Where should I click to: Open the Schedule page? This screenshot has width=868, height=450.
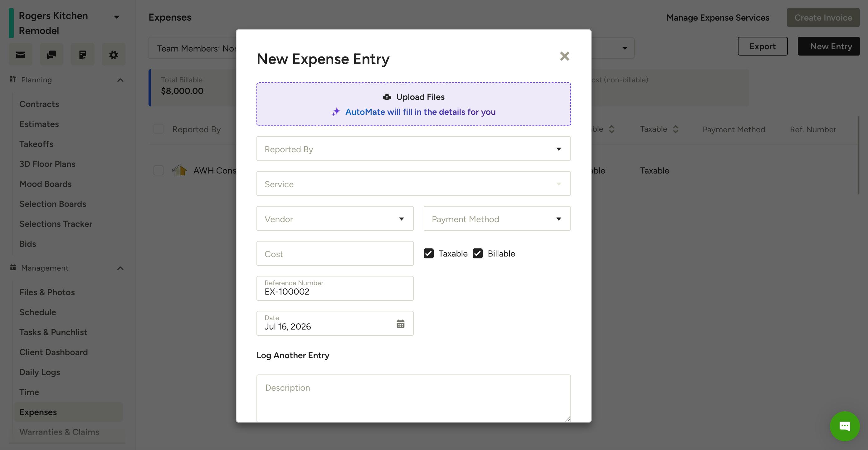pos(38,312)
